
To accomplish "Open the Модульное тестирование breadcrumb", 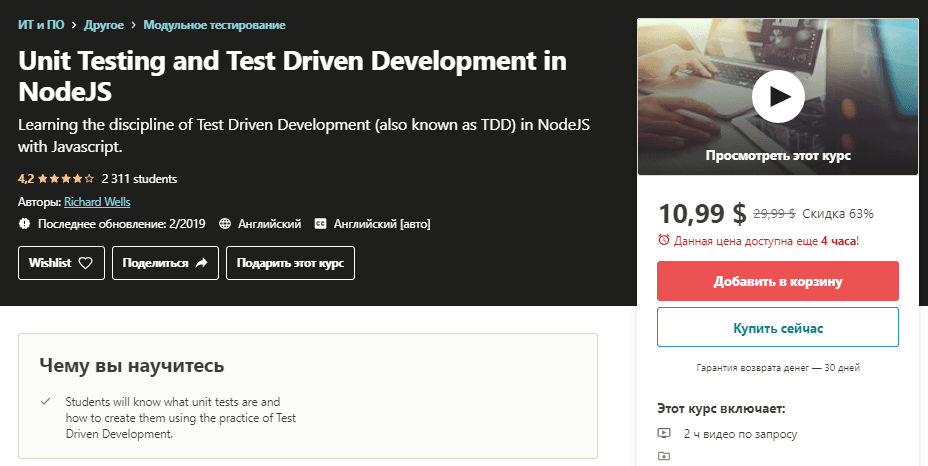I will pyautogui.click(x=214, y=25).
